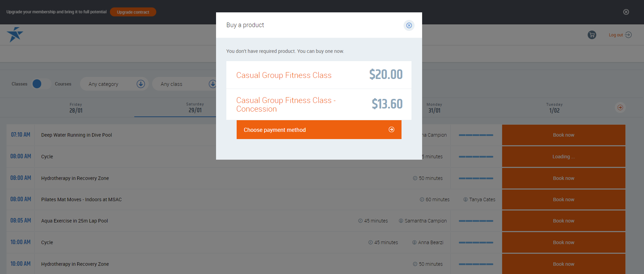Click instructor icon beside Tanya Cates
Viewport: 644px width, 274px height.
(465, 199)
